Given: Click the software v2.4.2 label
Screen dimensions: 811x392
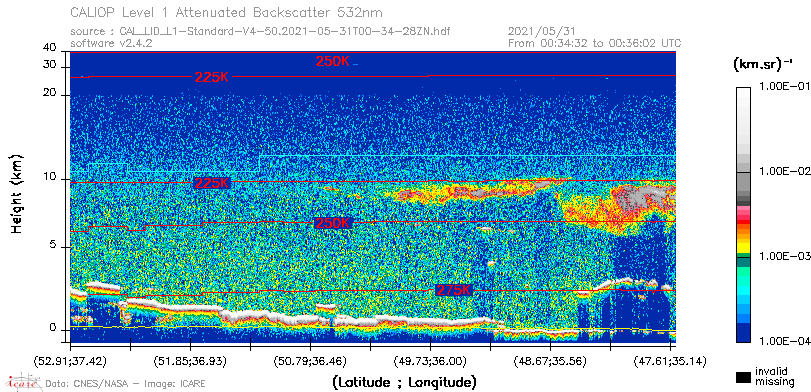Looking at the screenshot, I should click(111, 43).
